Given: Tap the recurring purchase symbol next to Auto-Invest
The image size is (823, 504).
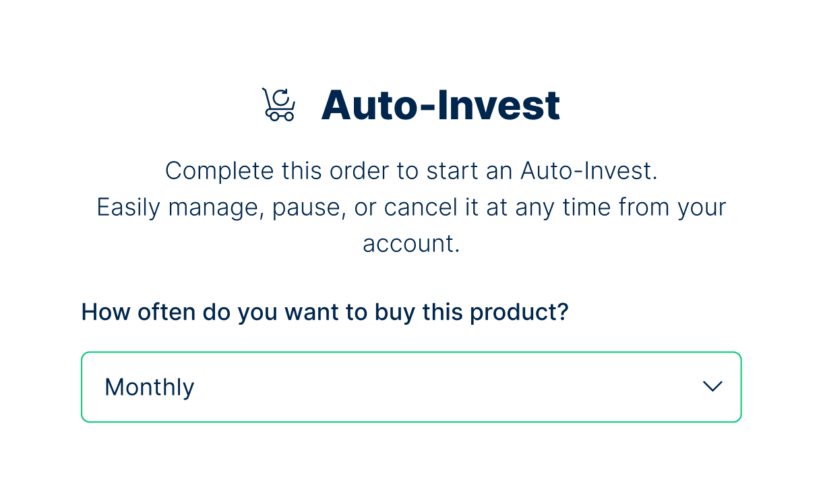Looking at the screenshot, I should coord(278,104).
